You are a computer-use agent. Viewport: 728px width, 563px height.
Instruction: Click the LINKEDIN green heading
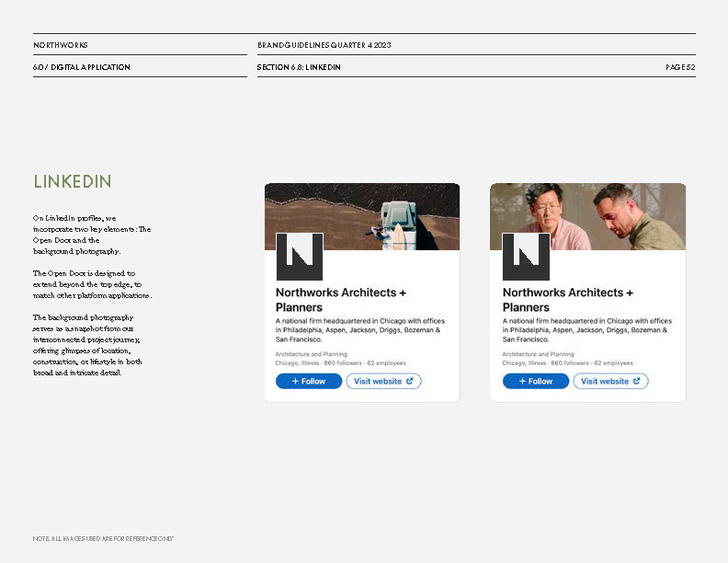[73, 181]
